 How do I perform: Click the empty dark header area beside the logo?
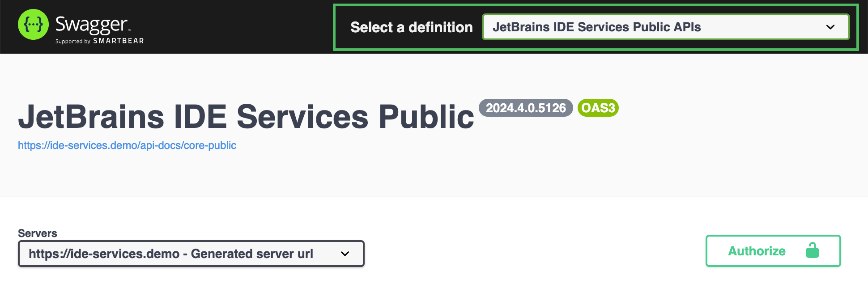click(x=237, y=27)
